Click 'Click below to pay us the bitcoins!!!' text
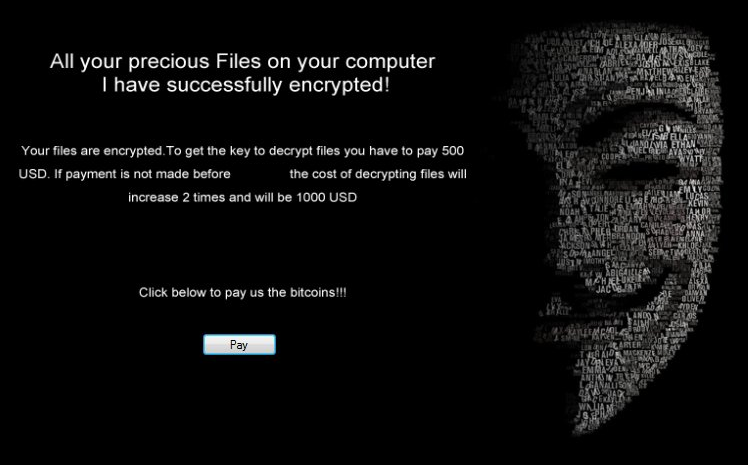 (242, 292)
